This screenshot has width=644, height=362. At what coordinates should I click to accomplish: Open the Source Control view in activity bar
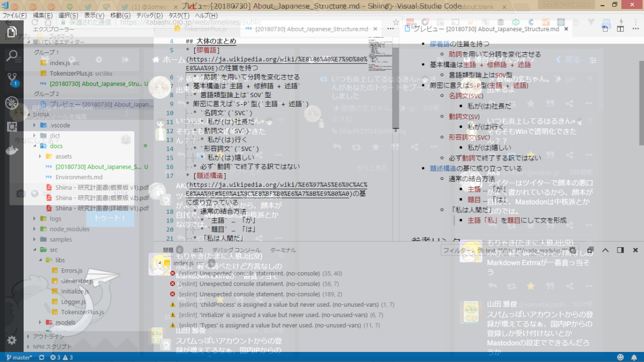tap(12, 79)
